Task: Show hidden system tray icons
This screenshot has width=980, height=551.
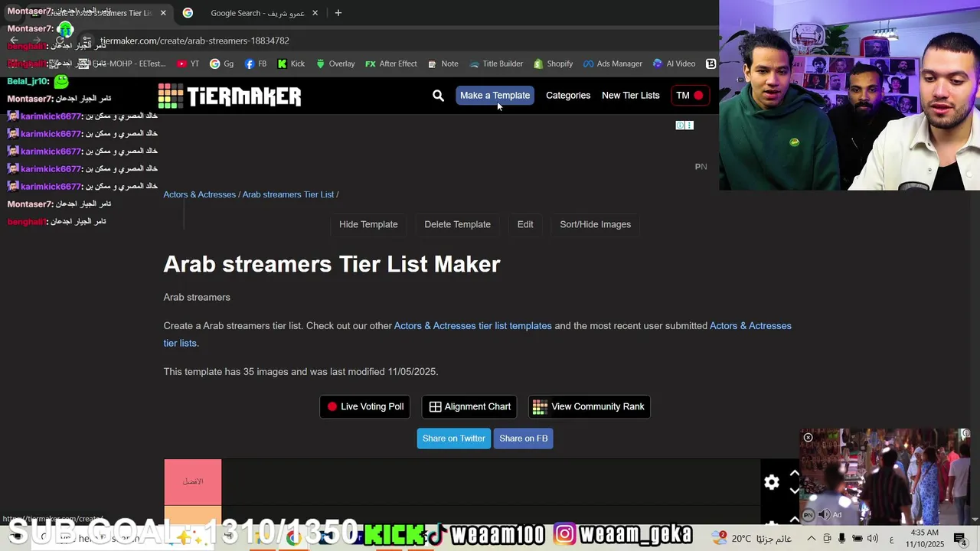Action: 811,539
